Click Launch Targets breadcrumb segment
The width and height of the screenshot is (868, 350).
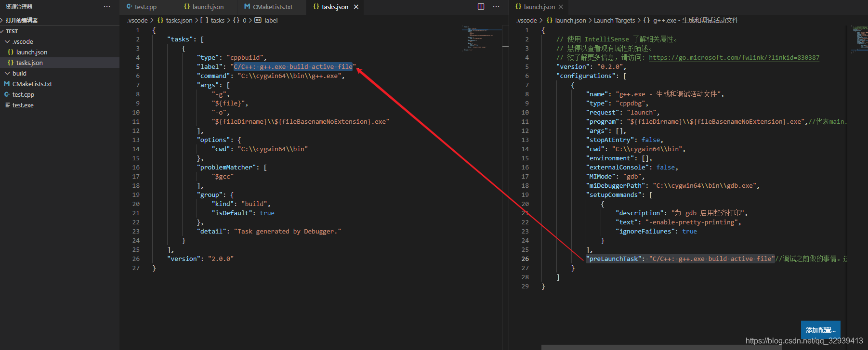(x=614, y=20)
